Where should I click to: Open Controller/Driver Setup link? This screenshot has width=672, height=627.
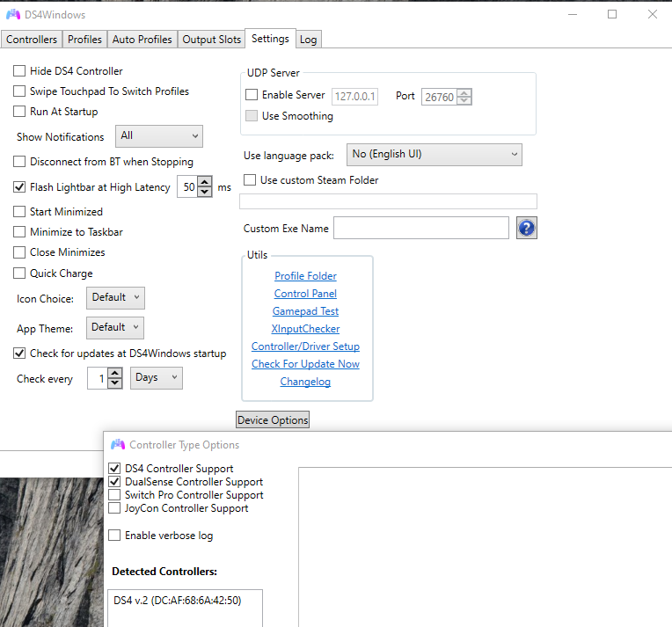[x=305, y=346]
